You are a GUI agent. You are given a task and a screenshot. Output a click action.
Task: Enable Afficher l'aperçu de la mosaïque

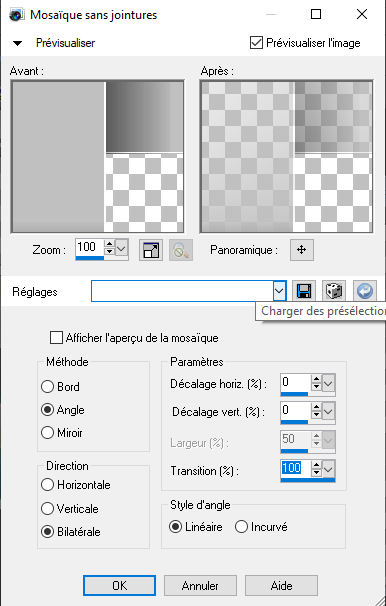(56, 337)
